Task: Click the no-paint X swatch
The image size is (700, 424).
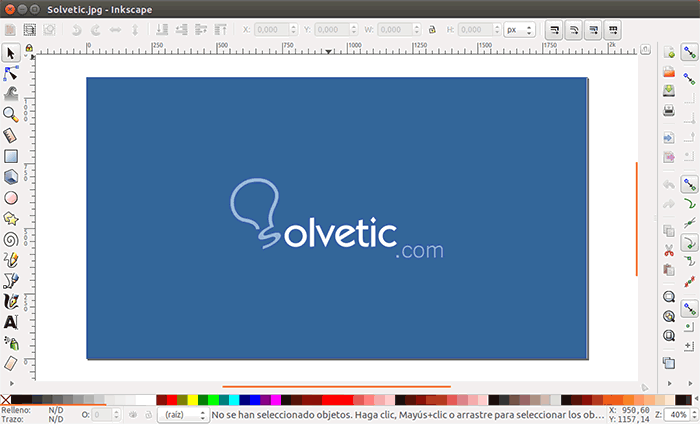Action: 5,399
